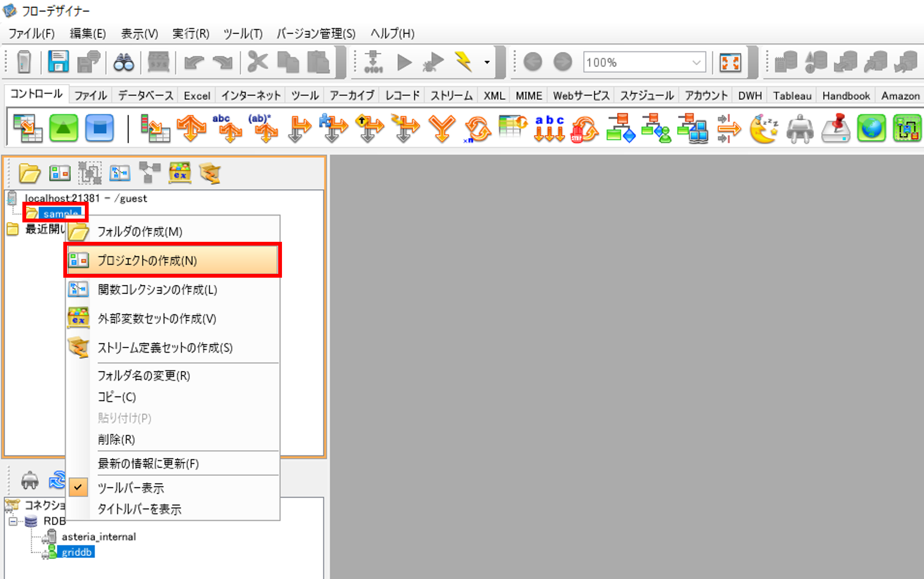Click the save floppy disk icon
The image size is (924, 579).
tap(58, 62)
